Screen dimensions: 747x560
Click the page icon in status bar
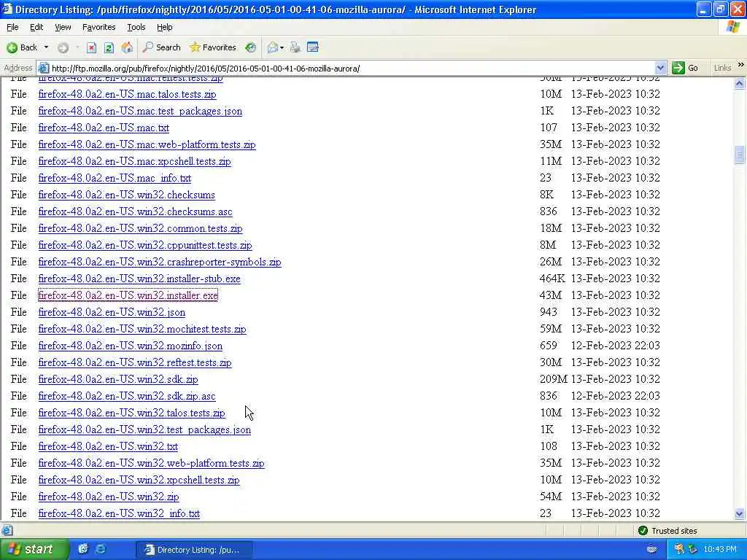coord(7,531)
